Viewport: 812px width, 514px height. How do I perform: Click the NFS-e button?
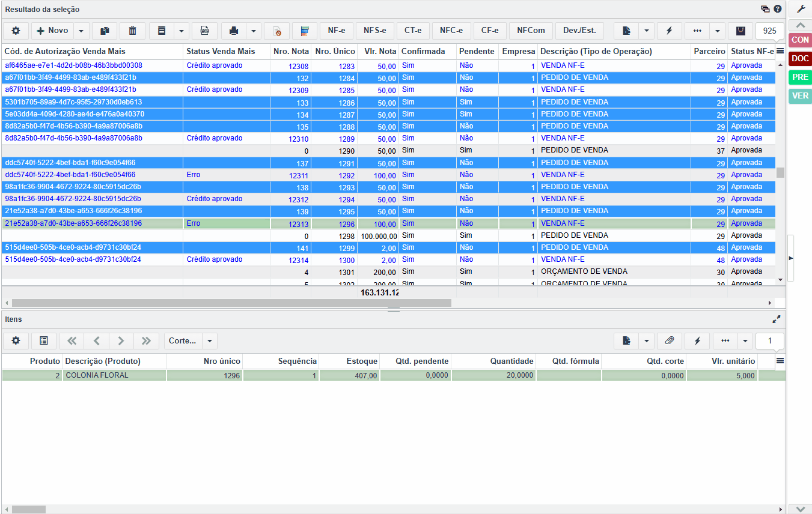point(375,31)
